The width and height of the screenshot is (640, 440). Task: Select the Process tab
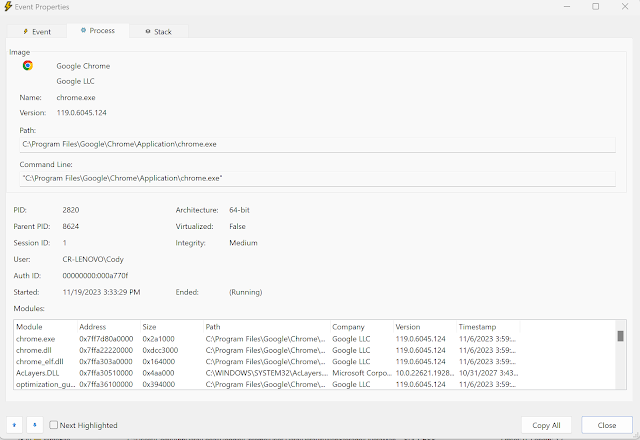point(98,31)
